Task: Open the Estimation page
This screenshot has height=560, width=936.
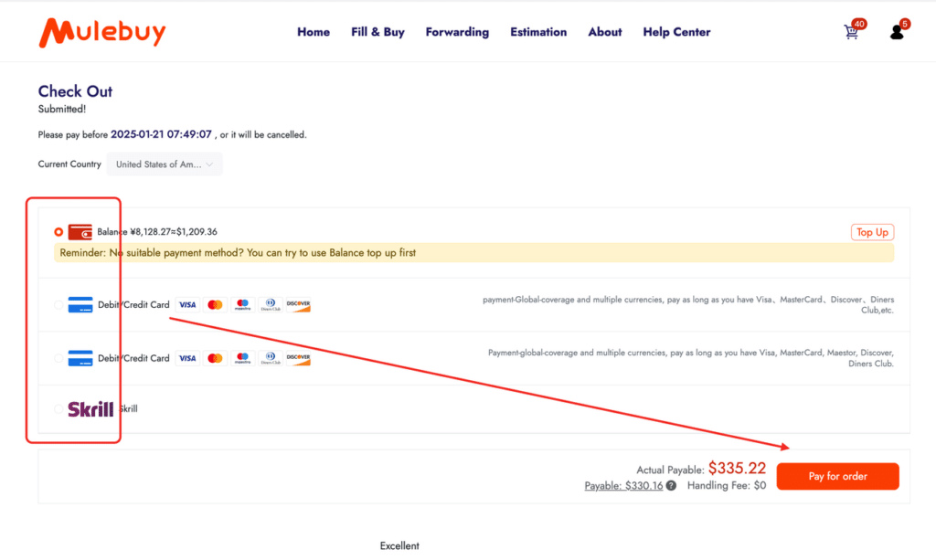Action: click(x=538, y=32)
